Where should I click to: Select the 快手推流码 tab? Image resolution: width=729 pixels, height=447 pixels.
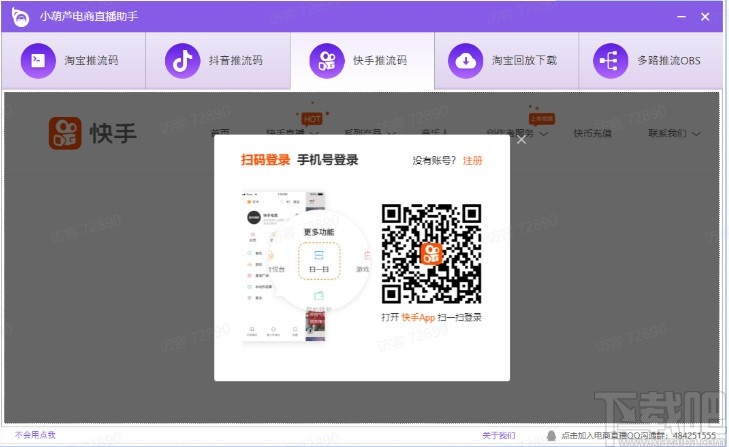363,60
